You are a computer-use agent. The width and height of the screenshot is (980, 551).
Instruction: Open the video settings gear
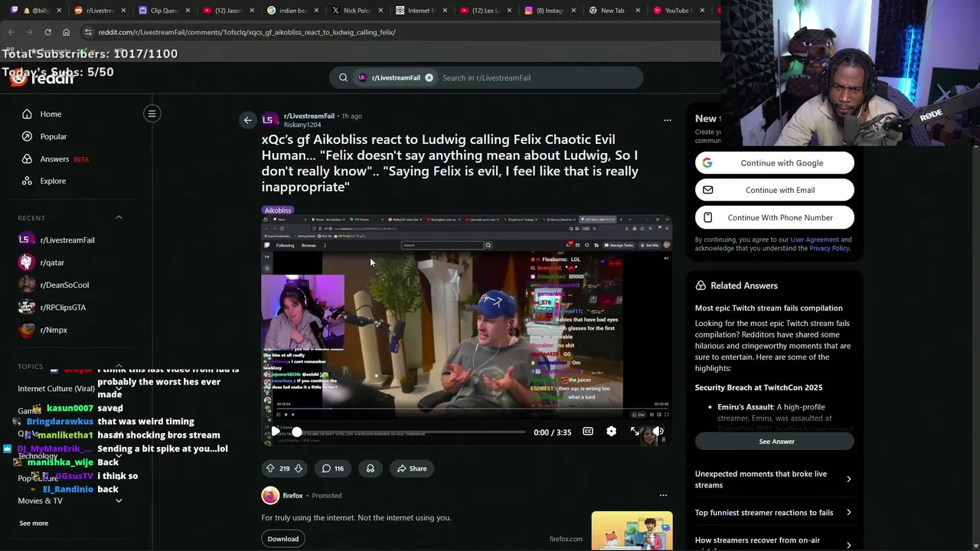[x=611, y=432]
